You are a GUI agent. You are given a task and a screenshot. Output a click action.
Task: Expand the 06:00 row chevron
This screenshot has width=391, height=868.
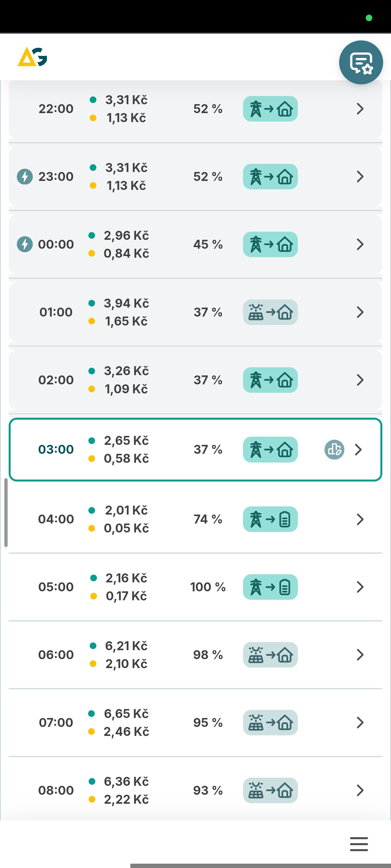360,655
